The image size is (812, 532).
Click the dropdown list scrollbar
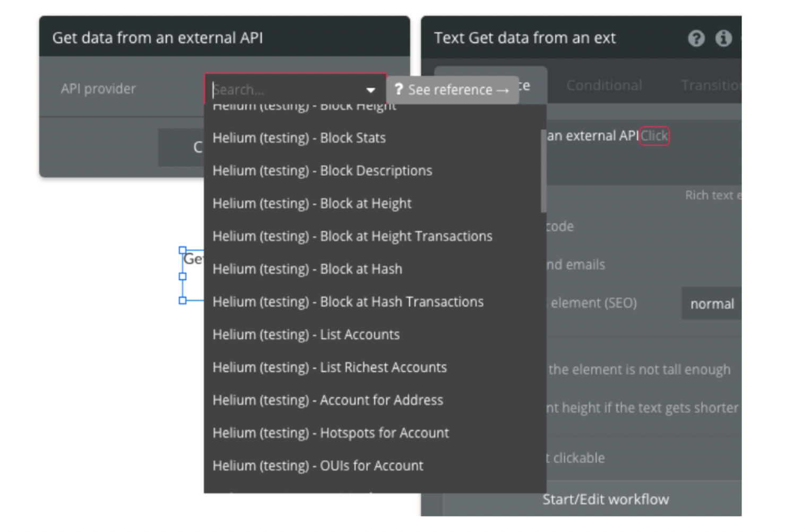543,171
